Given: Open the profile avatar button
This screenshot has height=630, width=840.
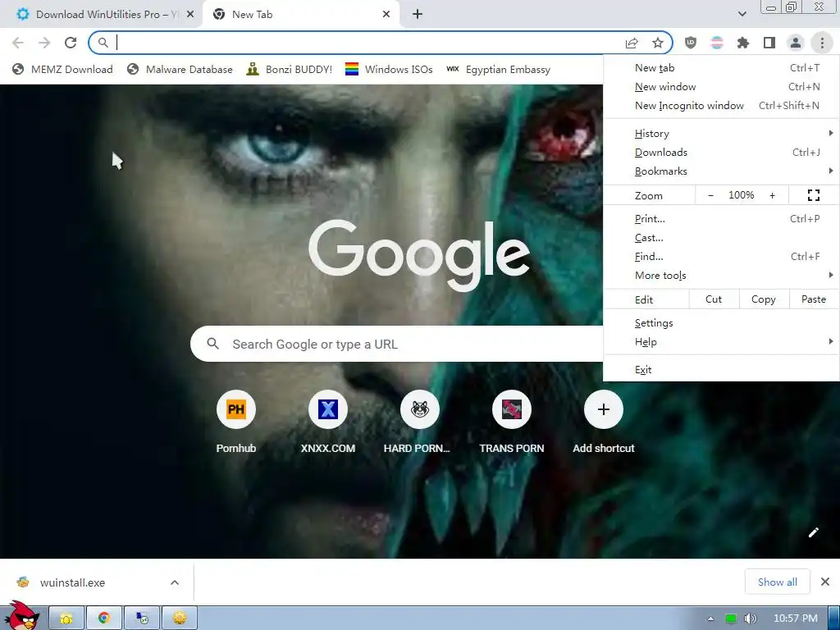Looking at the screenshot, I should [x=796, y=43].
